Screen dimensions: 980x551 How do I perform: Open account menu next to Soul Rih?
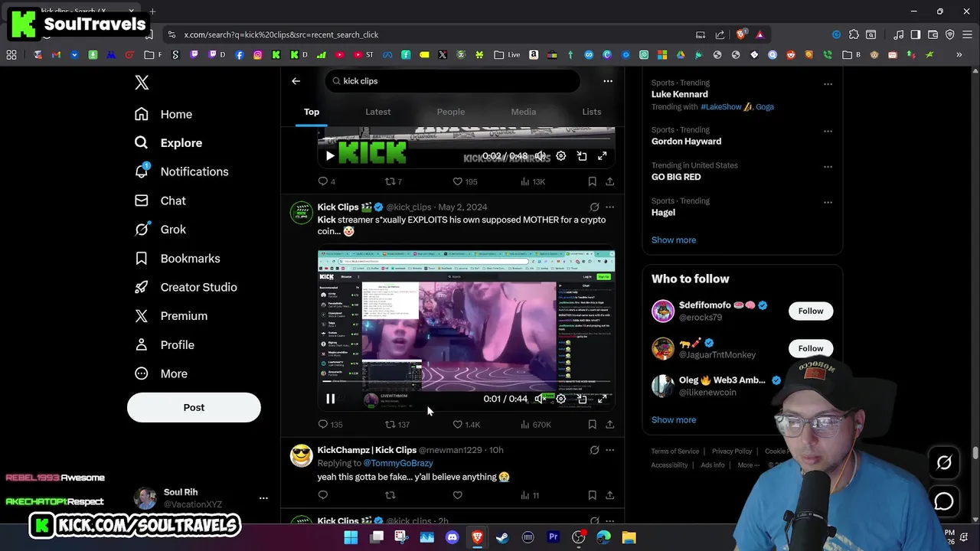click(263, 498)
